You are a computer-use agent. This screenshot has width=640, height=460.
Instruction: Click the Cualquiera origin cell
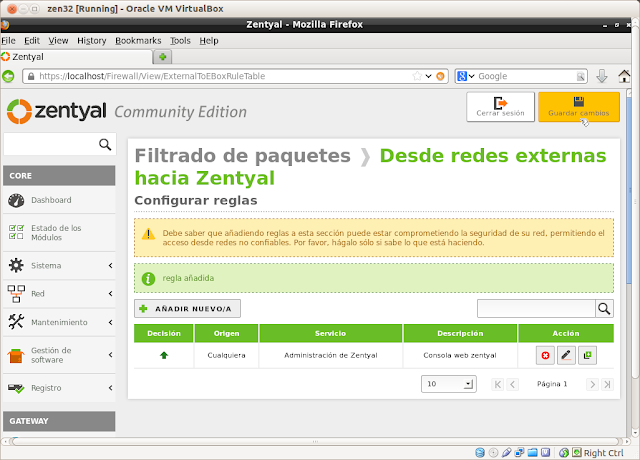click(226, 355)
